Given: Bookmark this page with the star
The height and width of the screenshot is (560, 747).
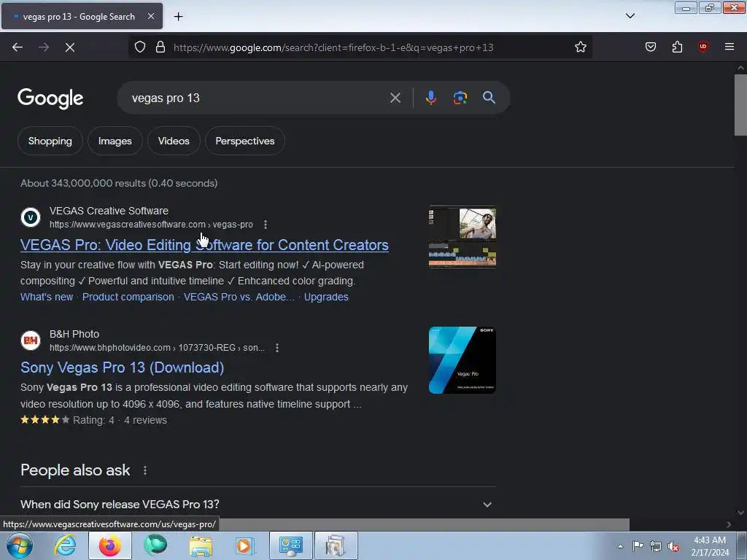Looking at the screenshot, I should pyautogui.click(x=580, y=47).
